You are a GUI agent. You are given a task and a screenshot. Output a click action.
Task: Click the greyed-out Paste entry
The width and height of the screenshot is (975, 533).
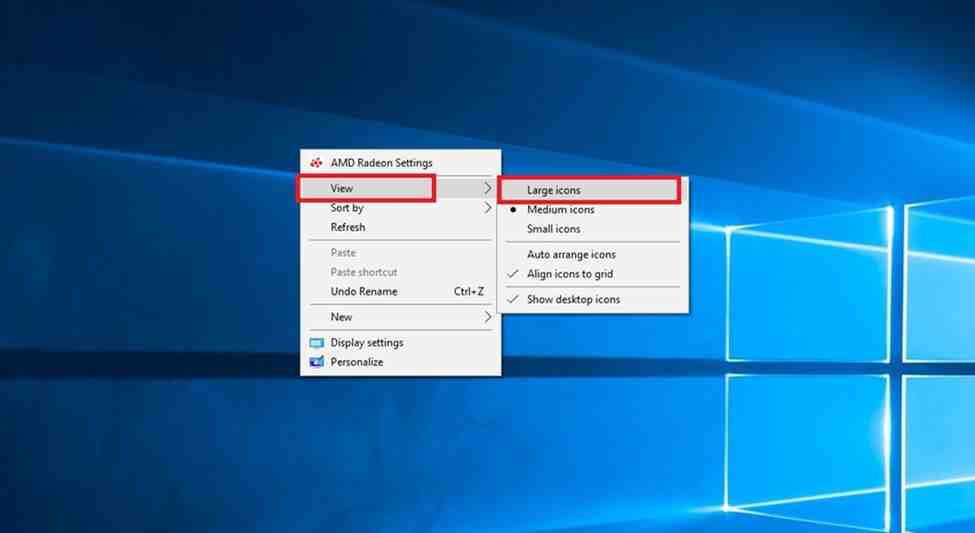coord(400,253)
